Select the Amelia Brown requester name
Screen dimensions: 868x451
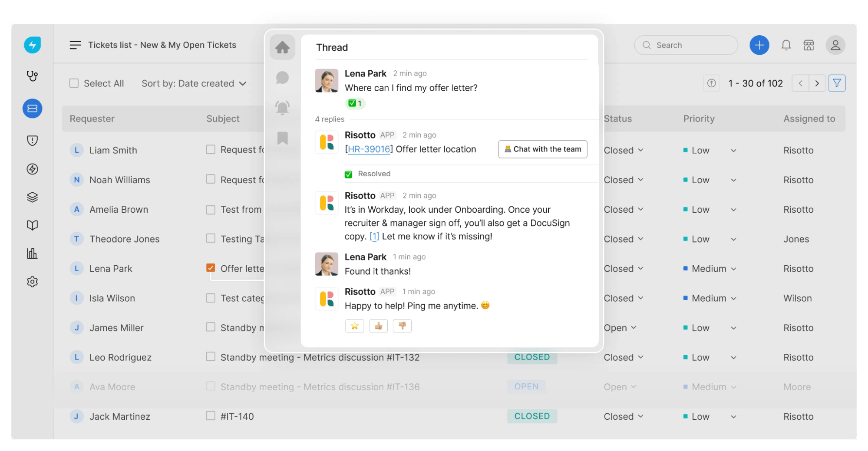(119, 209)
